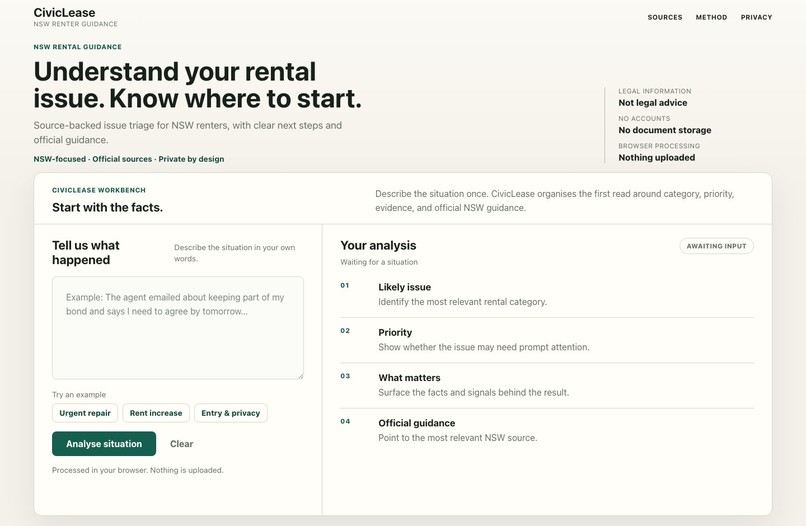Click the 'Start with the facts.' heading

click(x=107, y=207)
